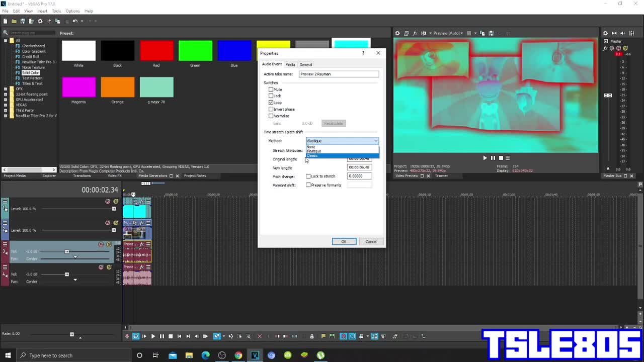
Task: Expand the OFX folder node
Action: [6, 89]
